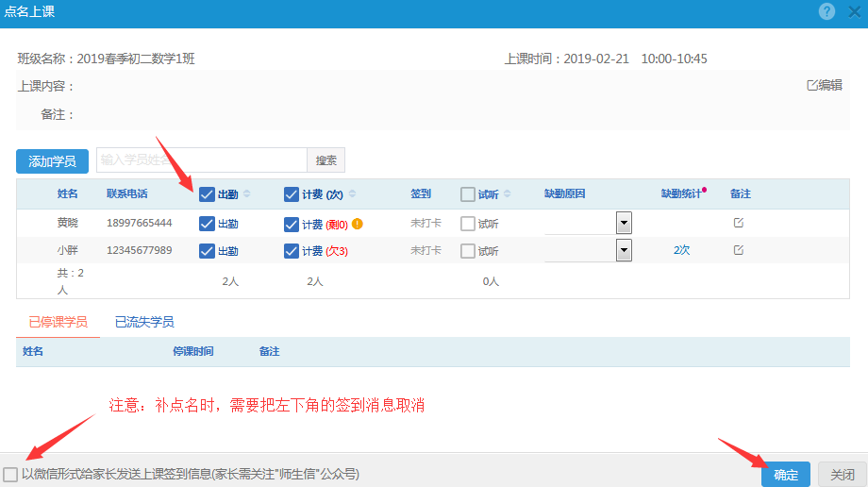Image resolution: width=868 pixels, height=487 pixels.
Task: Click phone number 18997665444
Action: click(140, 223)
